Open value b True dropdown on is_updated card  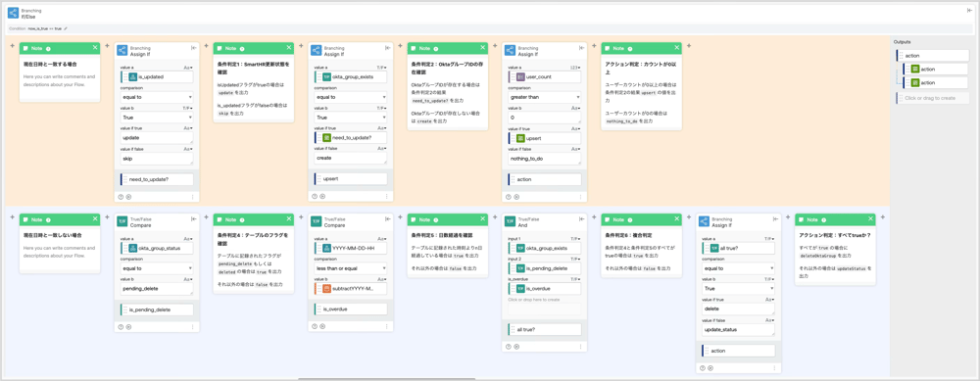[x=156, y=118]
